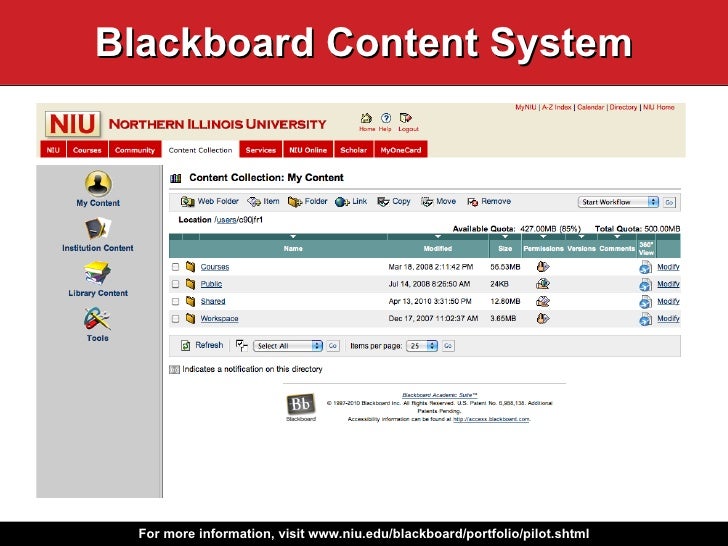The height and width of the screenshot is (546, 728).
Task: Click the Web Folder toolbar icon
Action: (x=188, y=202)
